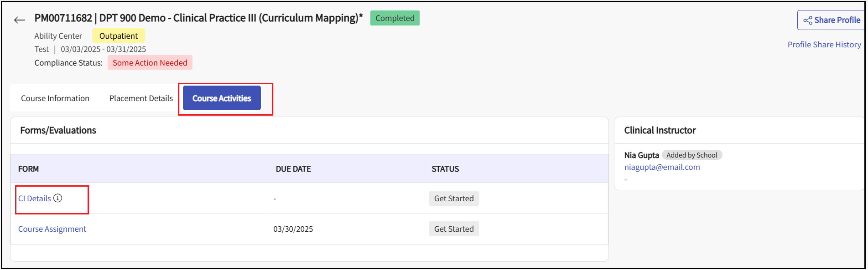
Task: Click the green Completed status badge
Action: (x=395, y=18)
